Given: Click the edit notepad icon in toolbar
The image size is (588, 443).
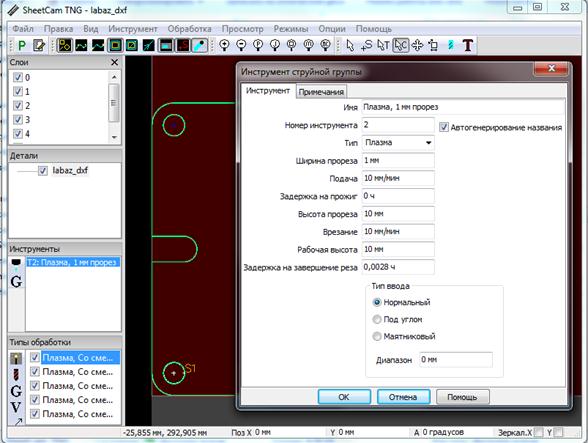Looking at the screenshot, I should (x=39, y=45).
